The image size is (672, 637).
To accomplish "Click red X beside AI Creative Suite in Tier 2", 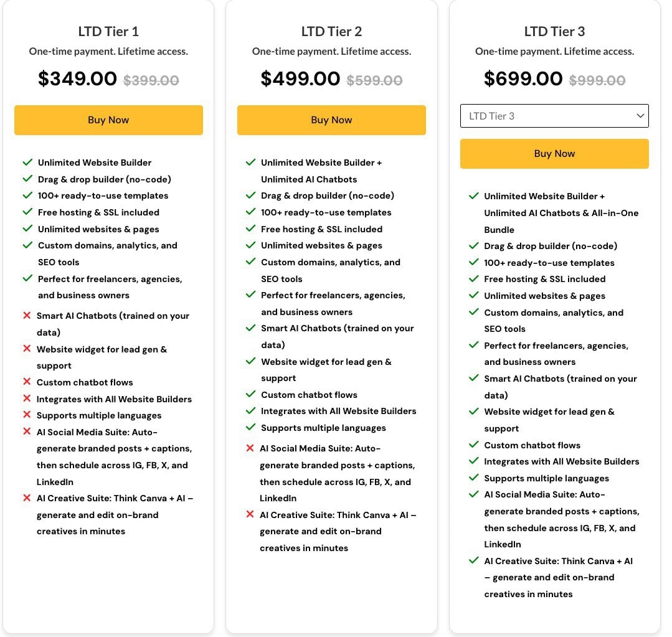I will [x=250, y=514].
